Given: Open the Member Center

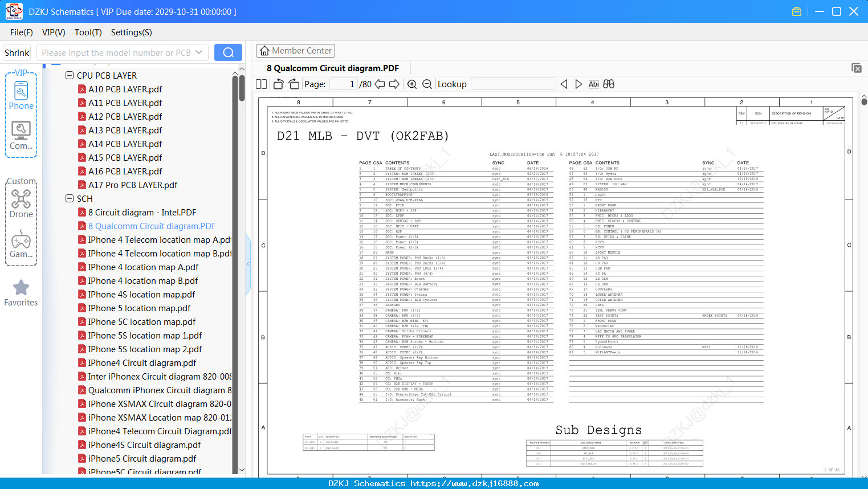Looking at the screenshot, I should 295,51.
